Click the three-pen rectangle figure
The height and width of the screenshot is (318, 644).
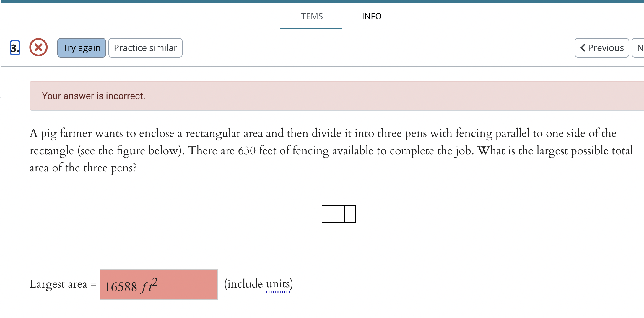click(339, 214)
